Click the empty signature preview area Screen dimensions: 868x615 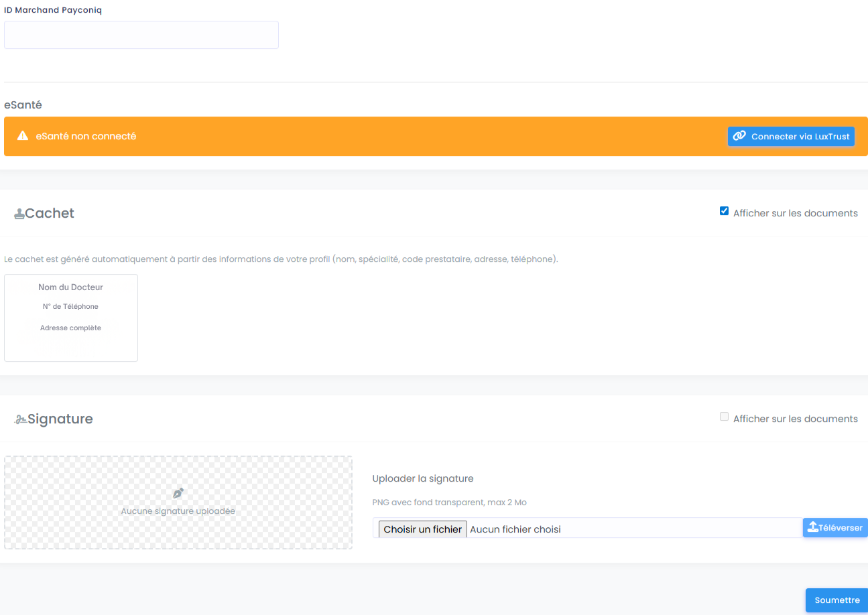click(178, 502)
